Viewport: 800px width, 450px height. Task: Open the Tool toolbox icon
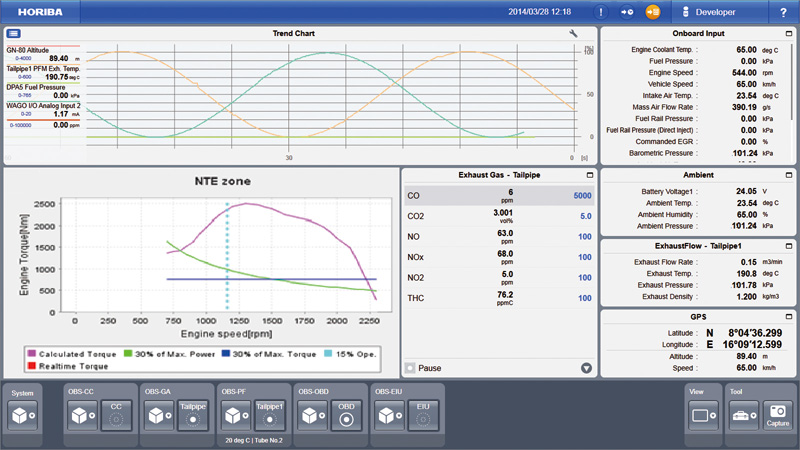pyautogui.click(x=742, y=414)
